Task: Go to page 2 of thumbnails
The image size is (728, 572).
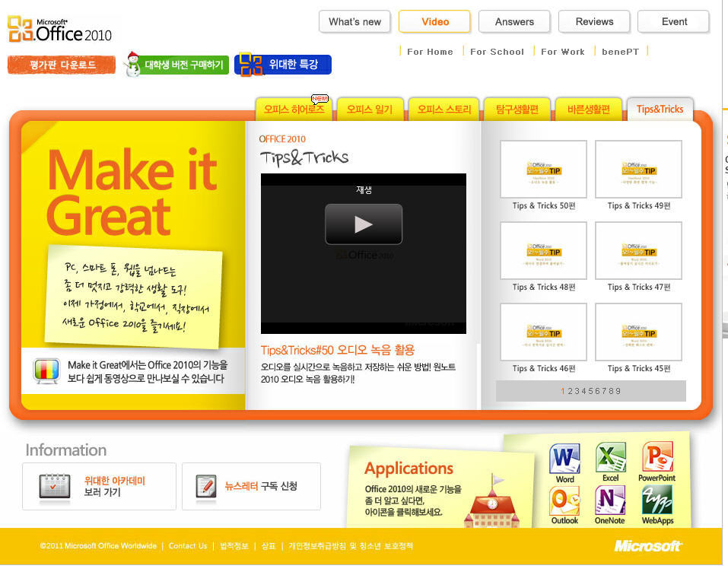Action: point(570,392)
